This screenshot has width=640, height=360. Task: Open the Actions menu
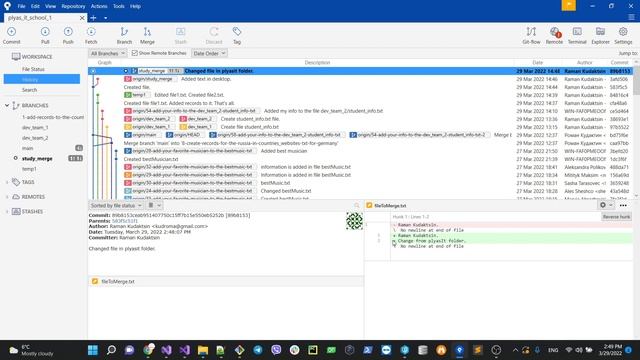point(99,6)
